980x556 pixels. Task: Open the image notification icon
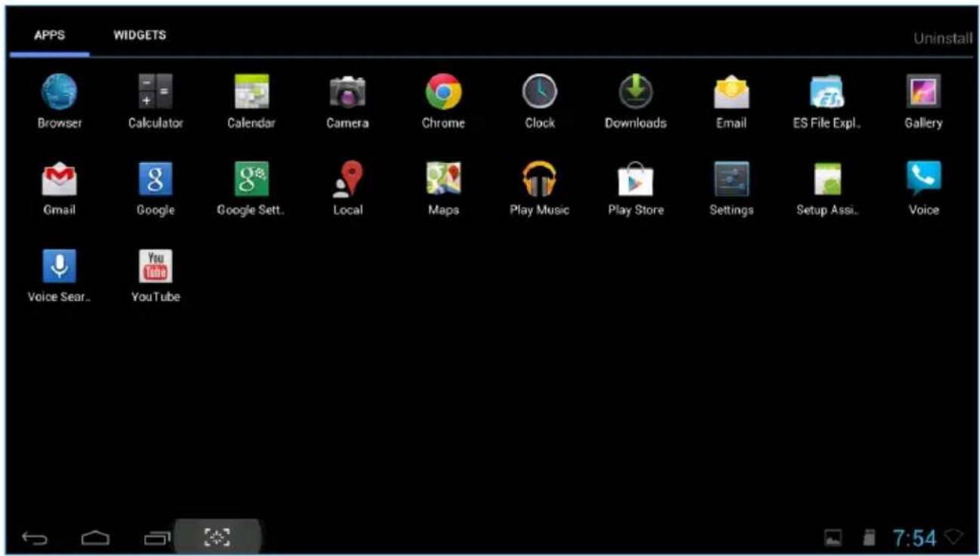coord(834,538)
